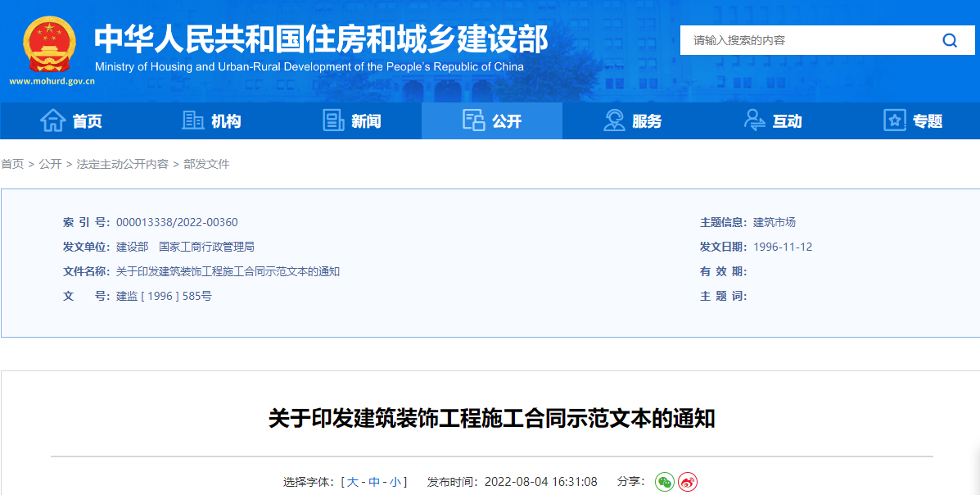
Task: Share via the Weibo icon
Action: click(x=688, y=482)
